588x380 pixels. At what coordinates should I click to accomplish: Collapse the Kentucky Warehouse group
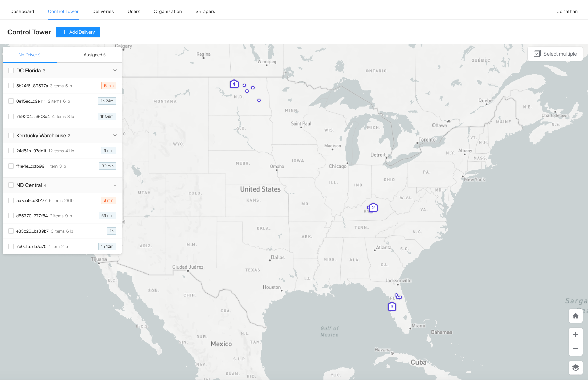(x=115, y=135)
